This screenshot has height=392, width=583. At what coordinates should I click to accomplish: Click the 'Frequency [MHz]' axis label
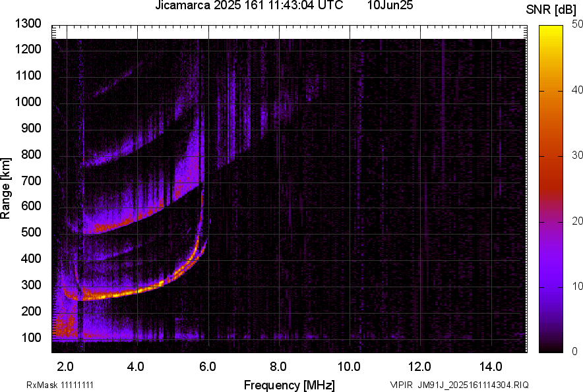[289, 385]
